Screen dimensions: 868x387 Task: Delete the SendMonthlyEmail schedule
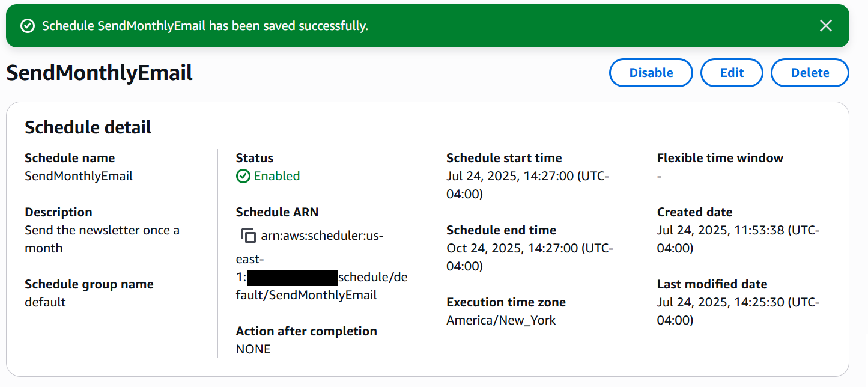tap(810, 73)
